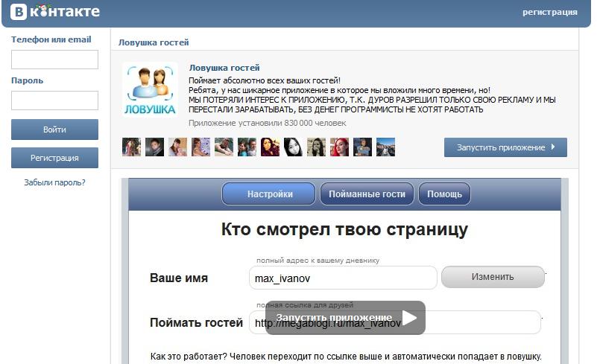Click the Ловушка гостей app title link
Screen dimensions: 600x364
tap(224, 68)
